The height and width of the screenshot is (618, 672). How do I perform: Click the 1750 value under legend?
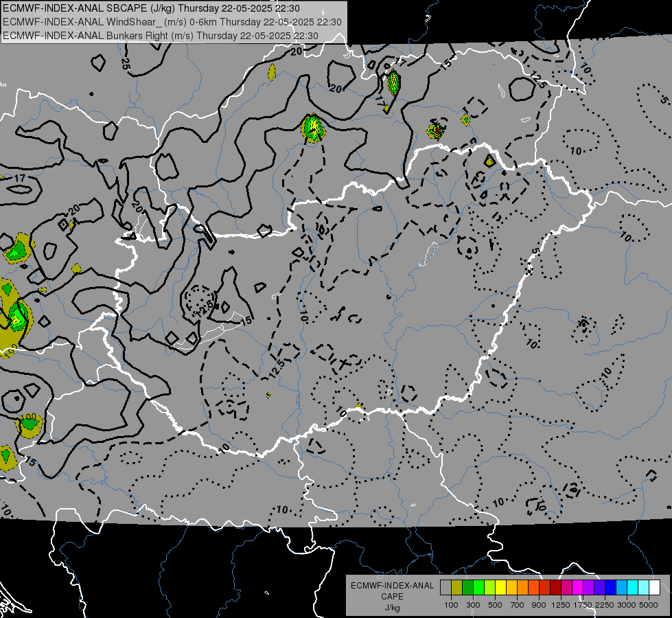tap(583, 605)
